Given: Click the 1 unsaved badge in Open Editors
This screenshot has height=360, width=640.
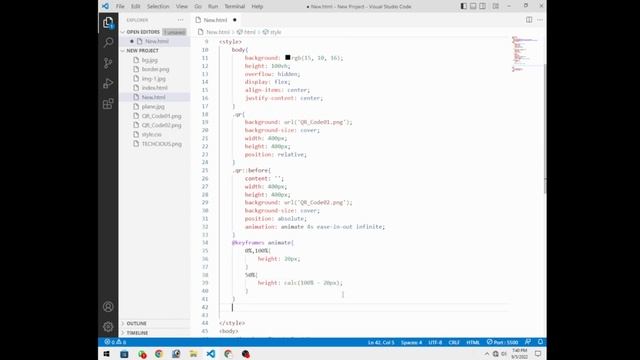Looking at the screenshot, I should click(x=174, y=32).
